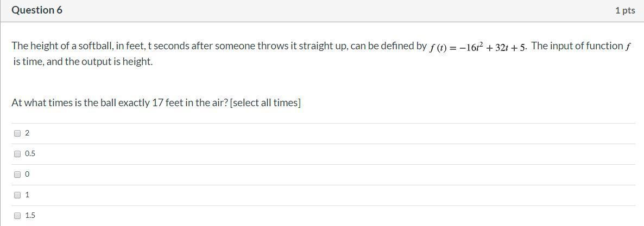This screenshot has height=226, width=644.
Task: Click the "0.5" answer option text
Action: coord(30,154)
